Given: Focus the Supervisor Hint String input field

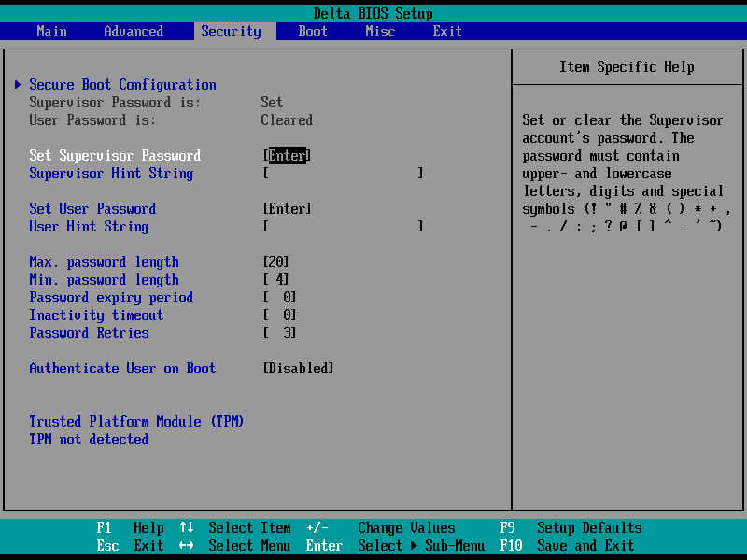Looking at the screenshot, I should coord(343,173).
